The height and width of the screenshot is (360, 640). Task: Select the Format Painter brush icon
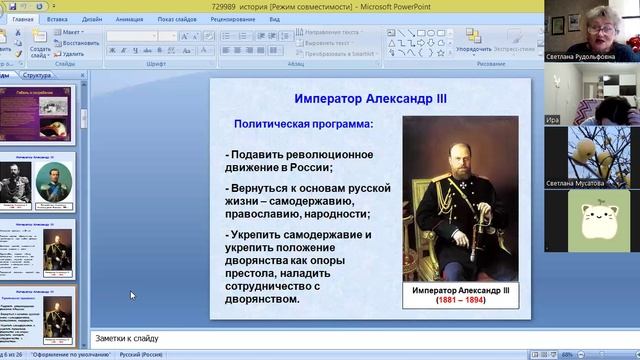click(18, 54)
